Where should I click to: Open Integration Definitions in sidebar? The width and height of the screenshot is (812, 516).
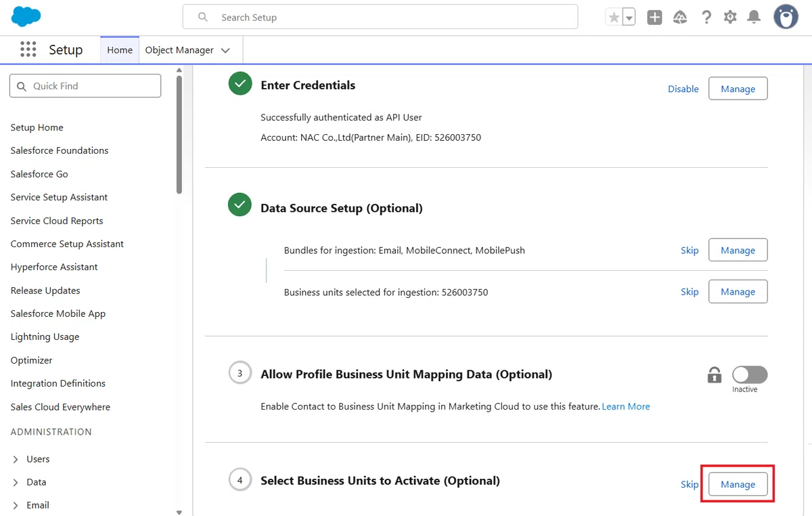pos(58,383)
